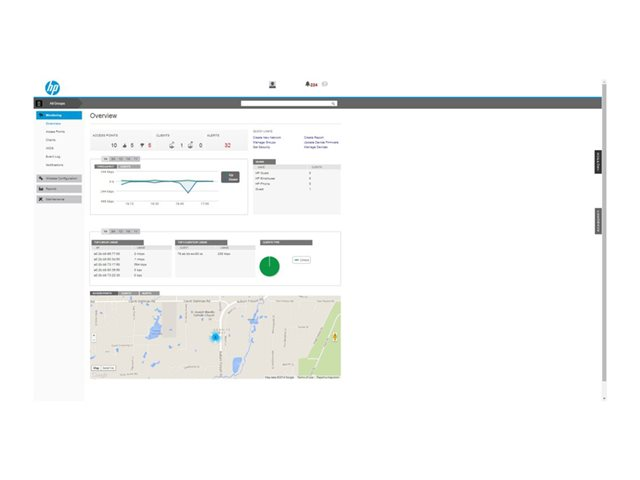640x480 pixels.
Task: Expand the Wireless Configuration section
Action: [x=61, y=178]
